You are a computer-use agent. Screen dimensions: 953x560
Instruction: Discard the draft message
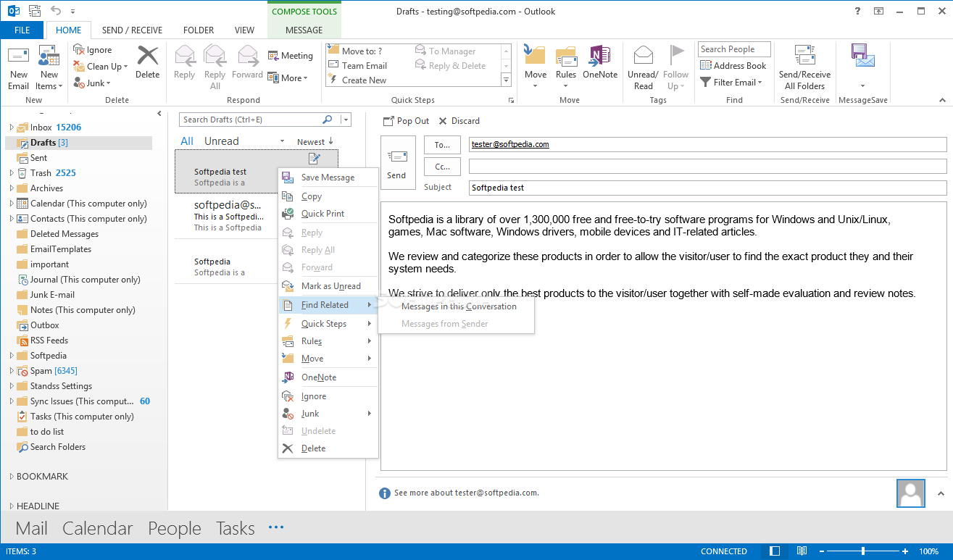click(459, 121)
